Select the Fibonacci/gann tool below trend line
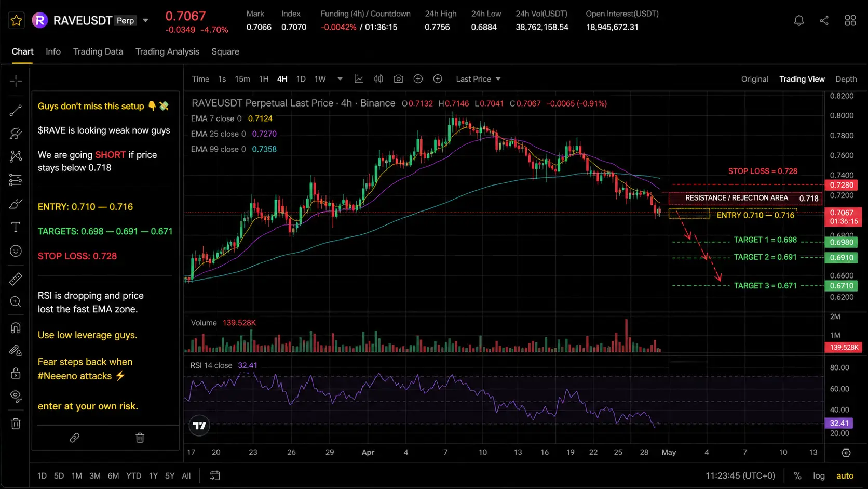The height and width of the screenshot is (489, 868). pos(16,134)
